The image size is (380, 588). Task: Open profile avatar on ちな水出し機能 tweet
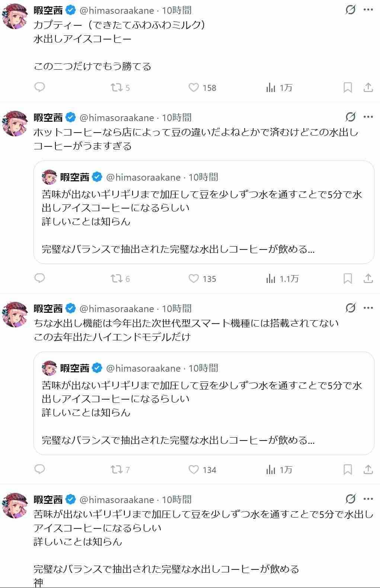[15, 315]
